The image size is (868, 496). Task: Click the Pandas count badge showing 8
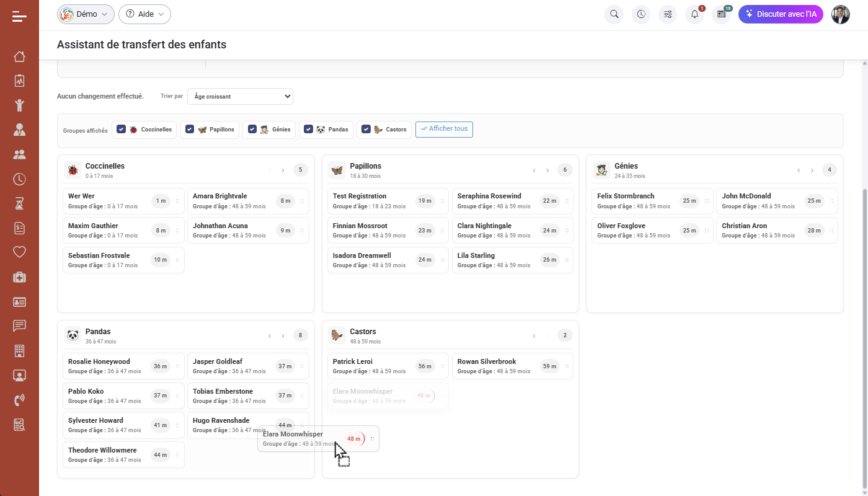[300, 335]
